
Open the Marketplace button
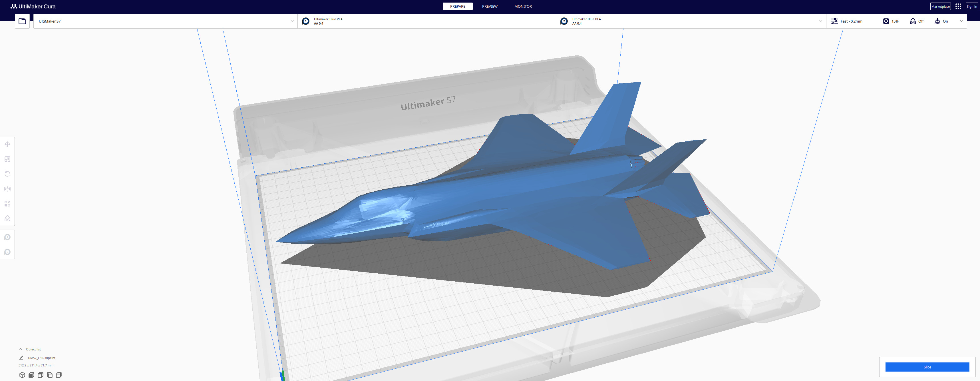click(940, 7)
